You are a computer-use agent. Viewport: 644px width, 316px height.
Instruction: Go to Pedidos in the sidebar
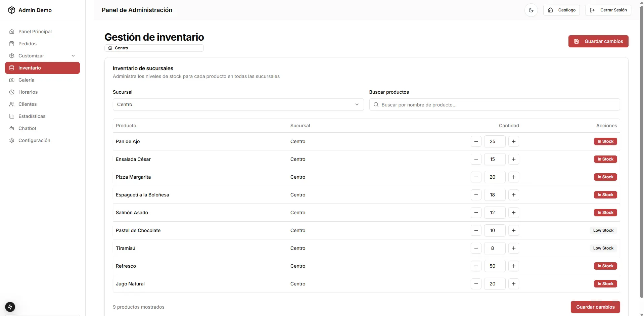point(28,44)
